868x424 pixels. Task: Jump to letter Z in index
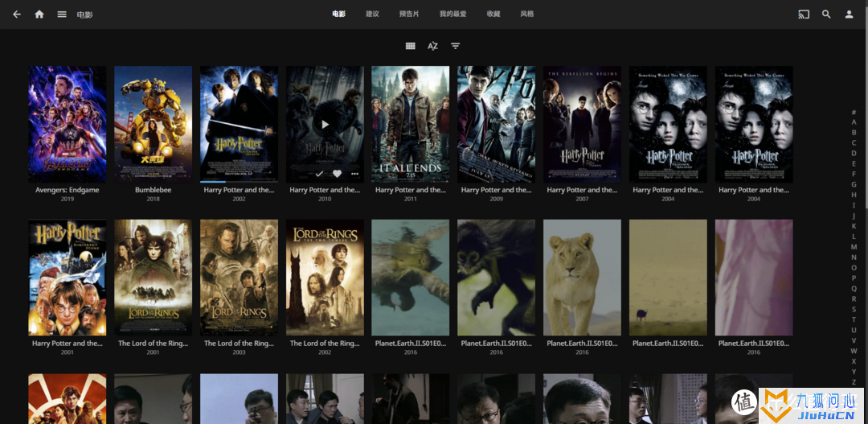coord(854,382)
